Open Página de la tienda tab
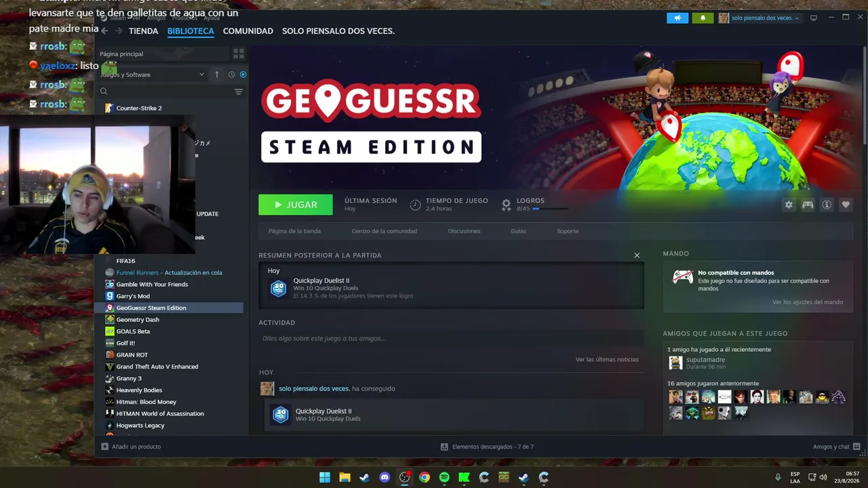Screen dimensions: 868x488 294,231
